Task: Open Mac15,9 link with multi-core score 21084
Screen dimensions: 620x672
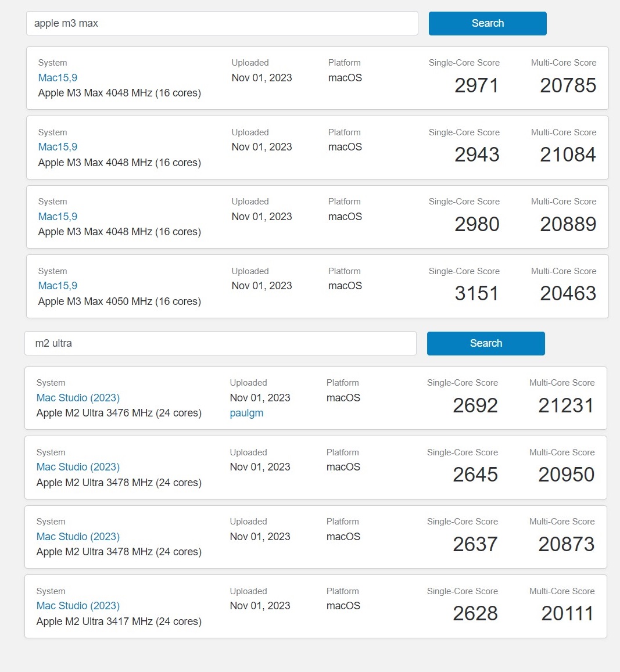Action: tap(58, 147)
